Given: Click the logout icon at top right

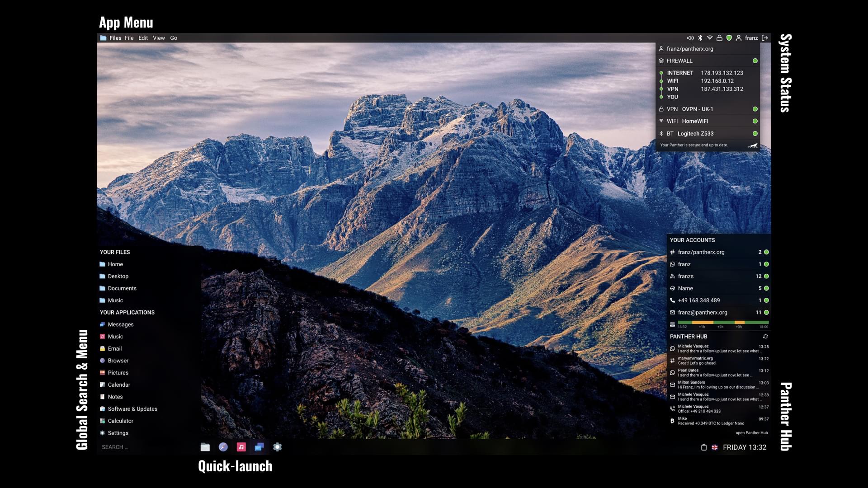Looking at the screenshot, I should 764,38.
